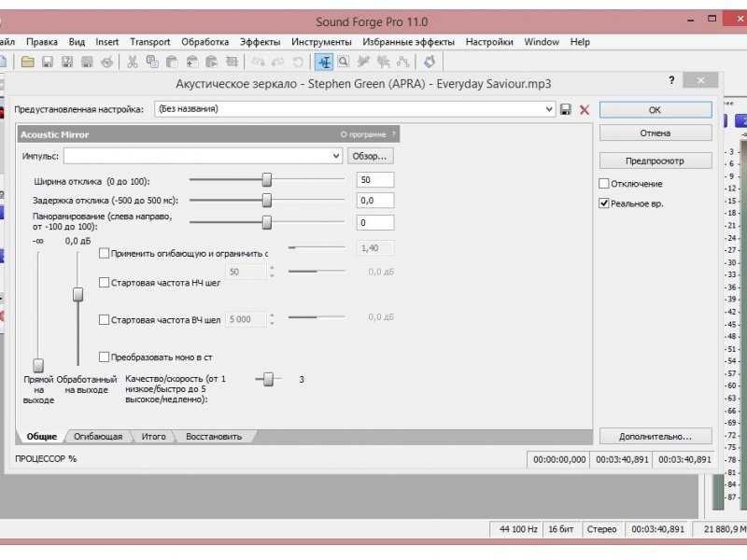Click the greyed-out Save All toolbar icon
This screenshot has width=747, height=560.
tap(87, 62)
